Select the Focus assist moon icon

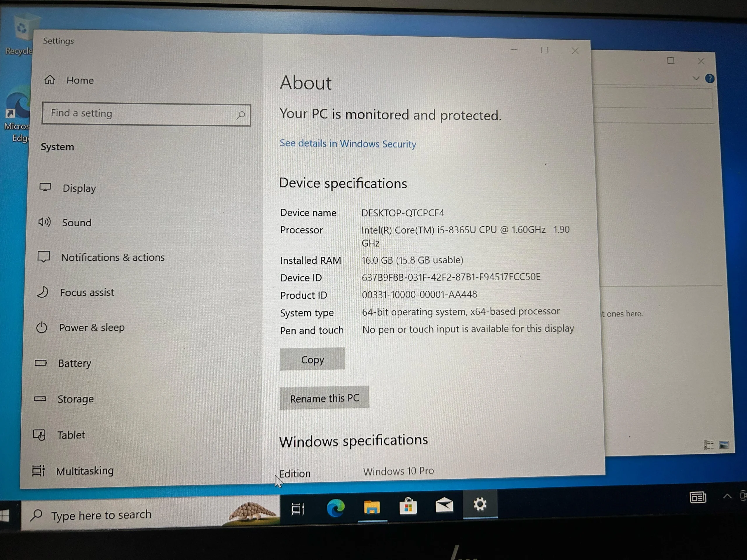pos(43,292)
